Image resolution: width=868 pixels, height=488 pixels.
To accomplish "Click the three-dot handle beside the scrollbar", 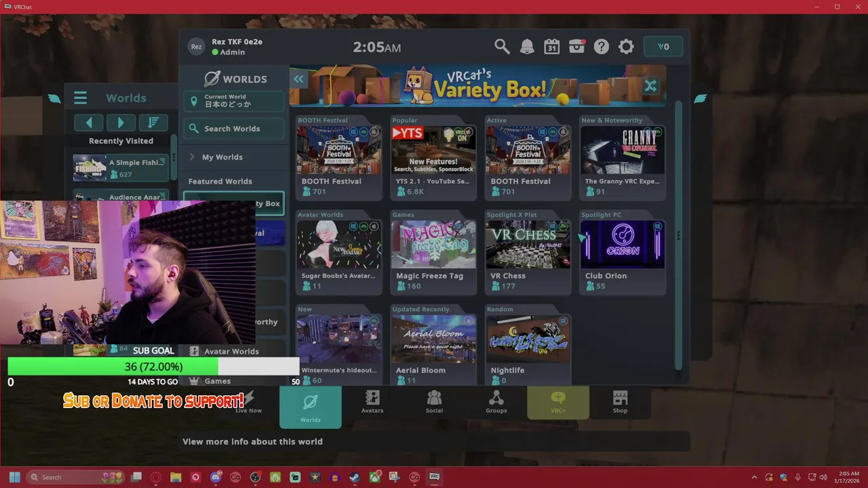I will point(678,236).
